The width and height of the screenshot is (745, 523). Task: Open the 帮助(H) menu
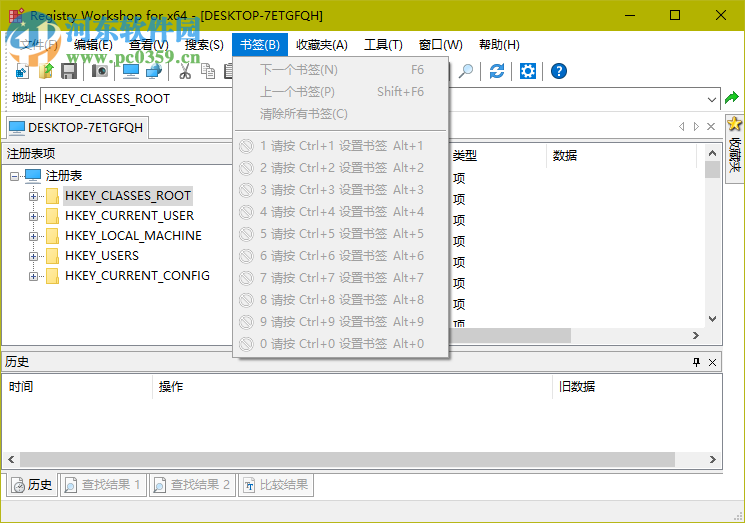499,45
